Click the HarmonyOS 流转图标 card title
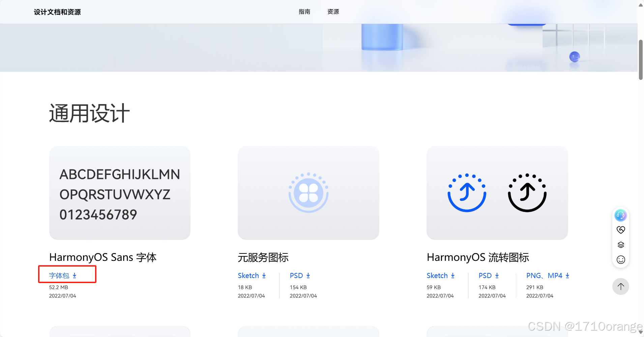This screenshot has height=337, width=644. [x=478, y=257]
